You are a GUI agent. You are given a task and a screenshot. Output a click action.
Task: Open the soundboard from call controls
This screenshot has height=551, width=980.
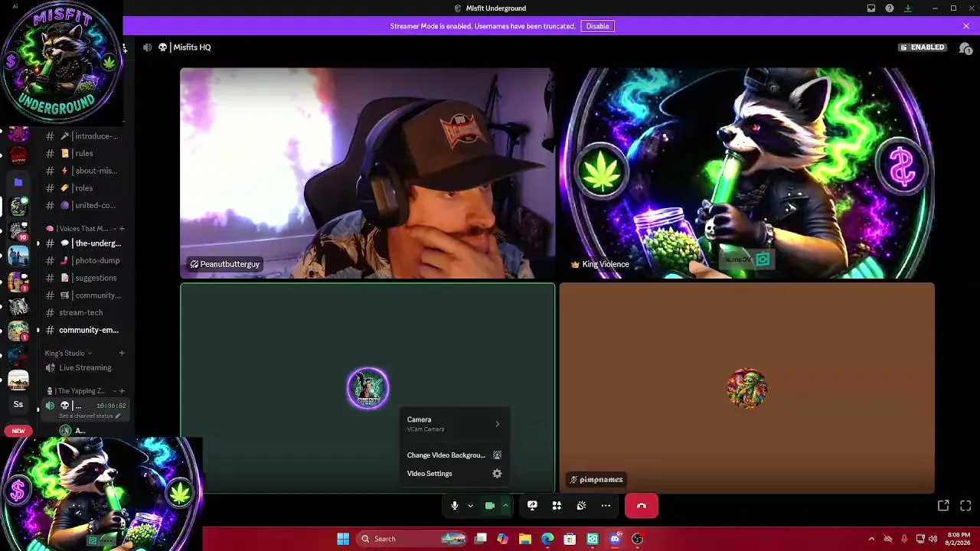pyautogui.click(x=581, y=506)
